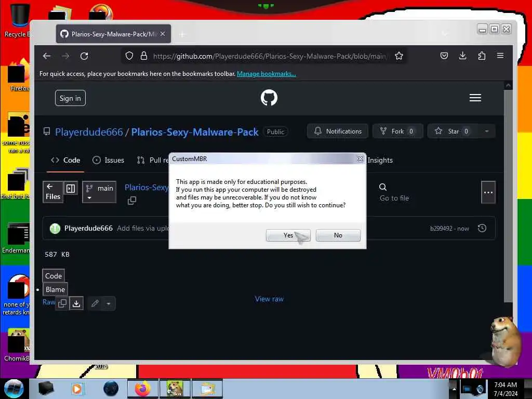Open the tracking protection shield icon
The height and width of the screenshot is (399, 532).
pos(129,56)
